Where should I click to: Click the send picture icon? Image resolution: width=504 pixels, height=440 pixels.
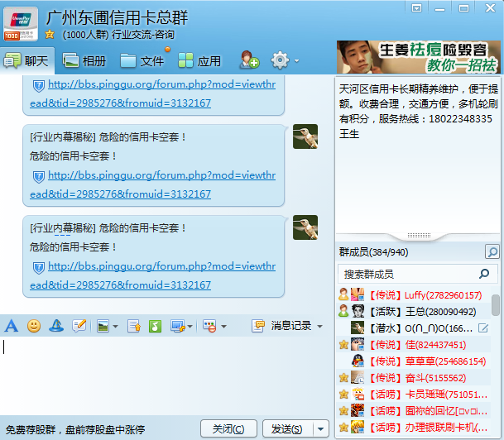(103, 327)
